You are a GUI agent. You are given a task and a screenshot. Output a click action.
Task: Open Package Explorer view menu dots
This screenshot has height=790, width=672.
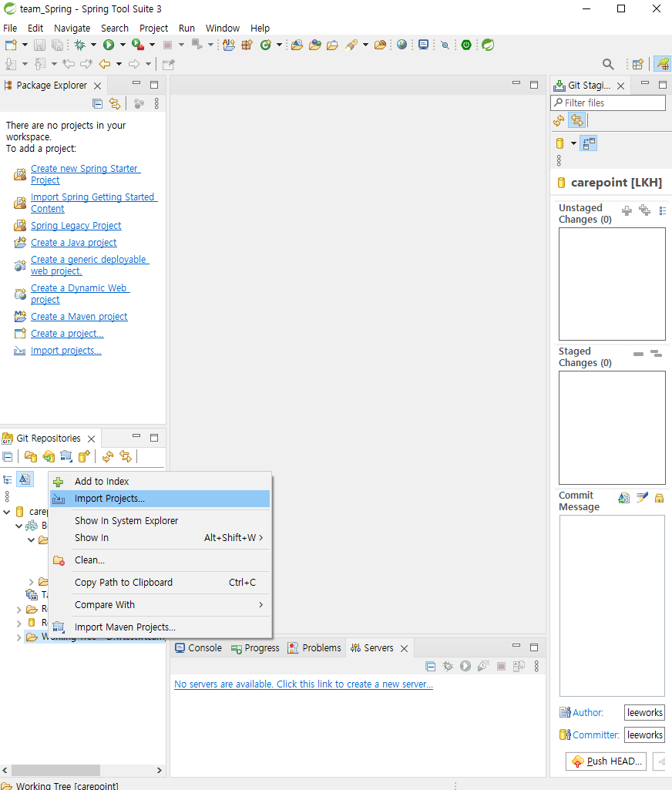156,104
